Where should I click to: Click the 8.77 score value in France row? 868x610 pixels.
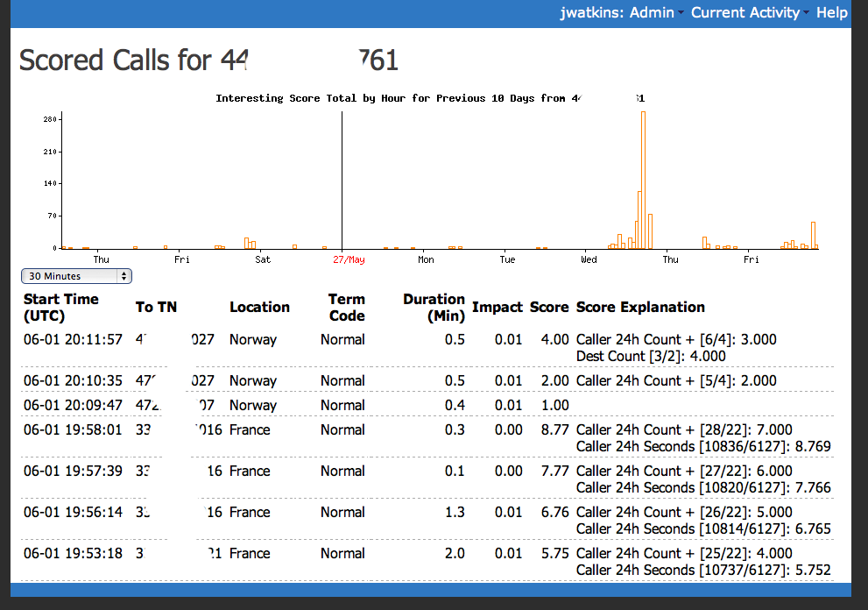tap(555, 429)
